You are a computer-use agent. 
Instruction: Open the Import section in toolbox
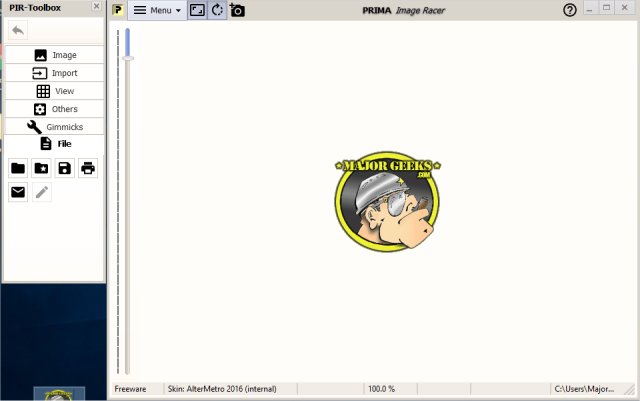[x=54, y=73]
